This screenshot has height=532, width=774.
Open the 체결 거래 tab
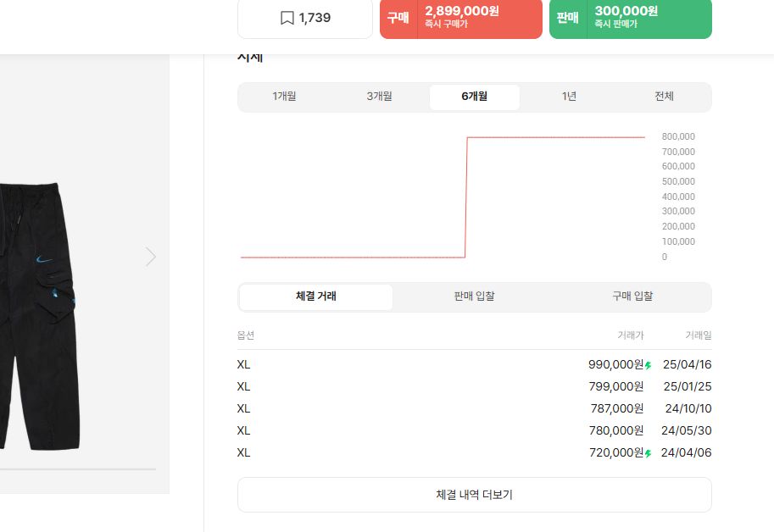click(316, 296)
